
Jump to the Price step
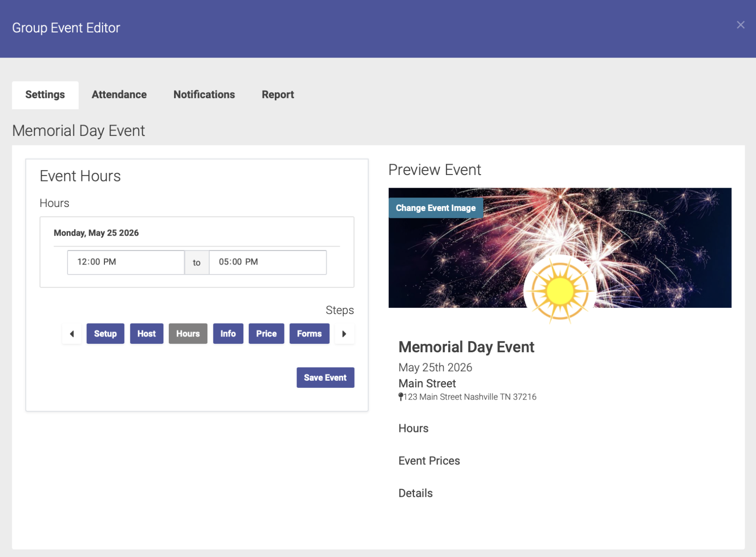pyautogui.click(x=266, y=334)
